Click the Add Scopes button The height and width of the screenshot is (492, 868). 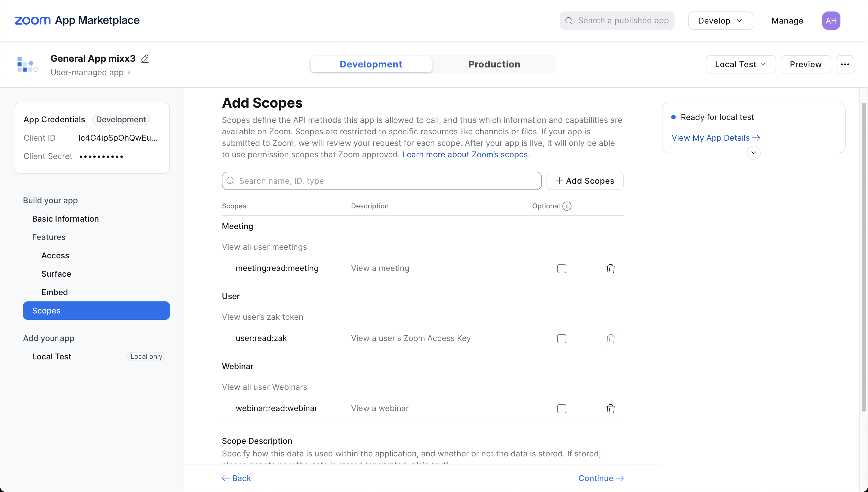pos(585,181)
